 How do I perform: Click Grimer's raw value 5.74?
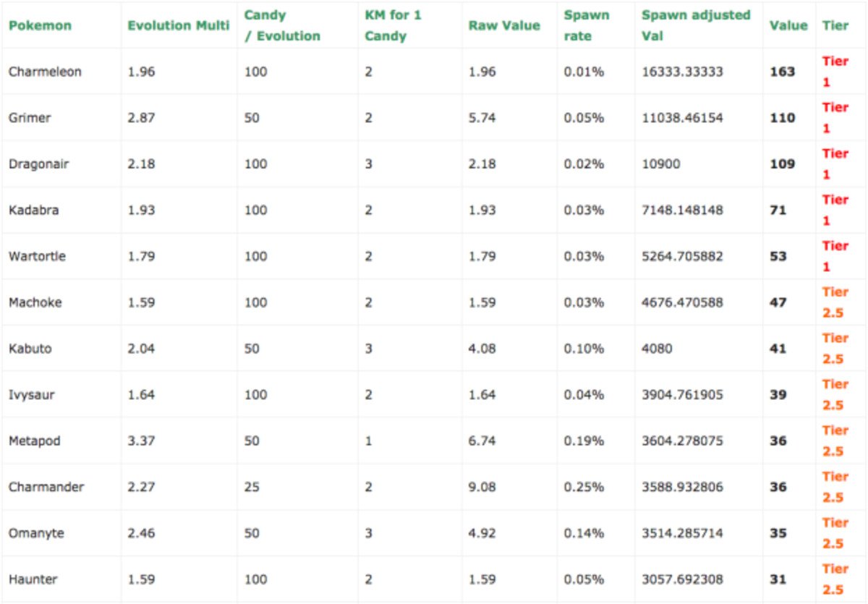coord(482,118)
